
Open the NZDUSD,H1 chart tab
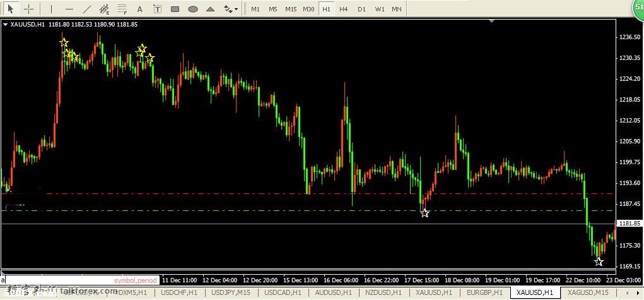(383, 292)
